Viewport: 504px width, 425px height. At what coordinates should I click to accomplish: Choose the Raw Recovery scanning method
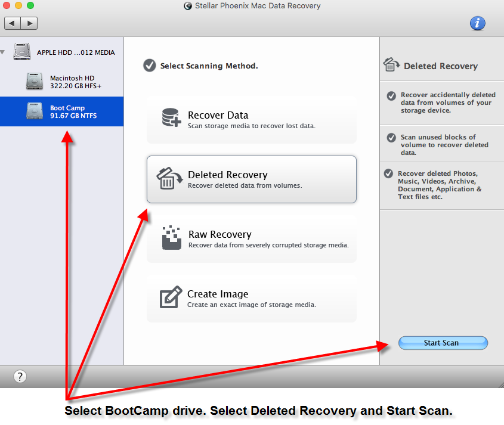[x=251, y=239]
